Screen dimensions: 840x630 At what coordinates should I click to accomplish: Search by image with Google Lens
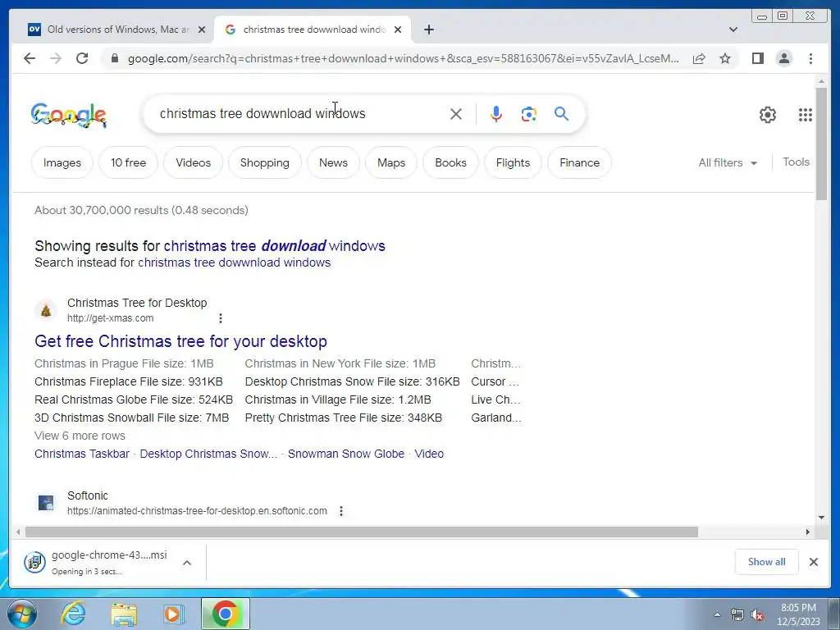coord(529,113)
